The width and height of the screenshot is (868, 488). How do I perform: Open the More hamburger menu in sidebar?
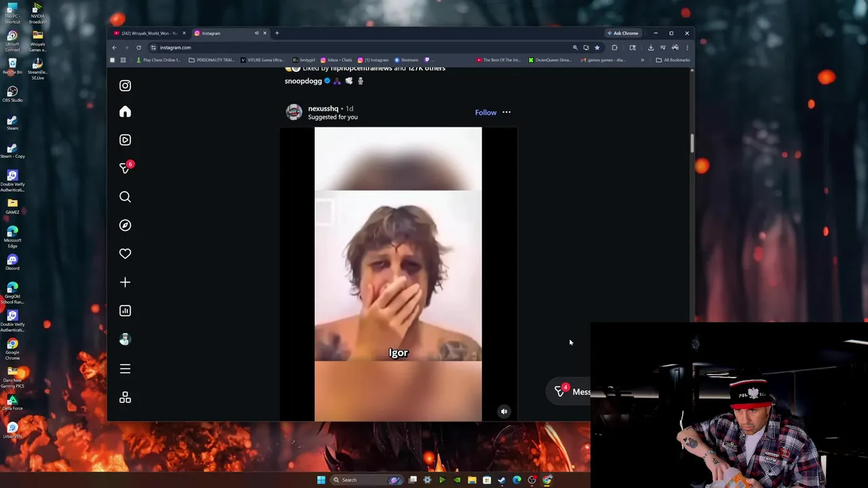(x=125, y=369)
